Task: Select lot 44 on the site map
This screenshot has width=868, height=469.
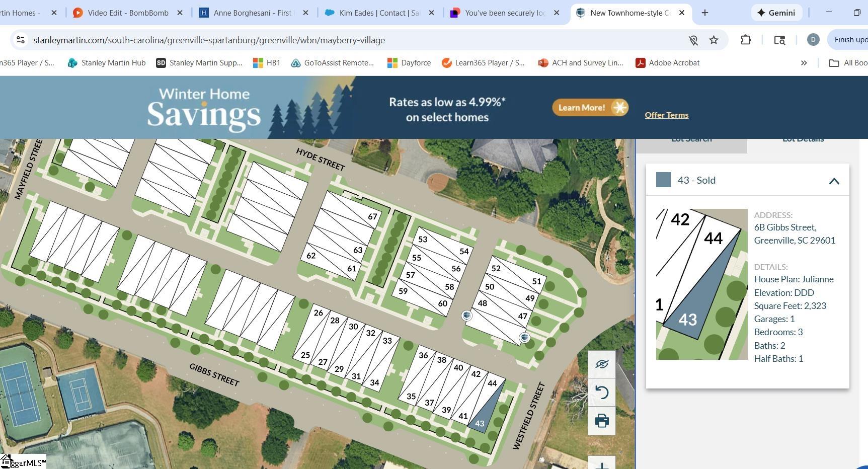Action: tap(492, 383)
